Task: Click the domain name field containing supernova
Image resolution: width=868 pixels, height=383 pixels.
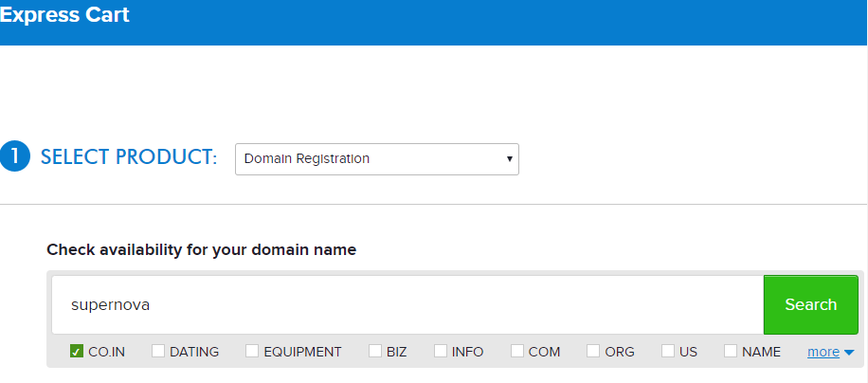Action: tap(408, 305)
